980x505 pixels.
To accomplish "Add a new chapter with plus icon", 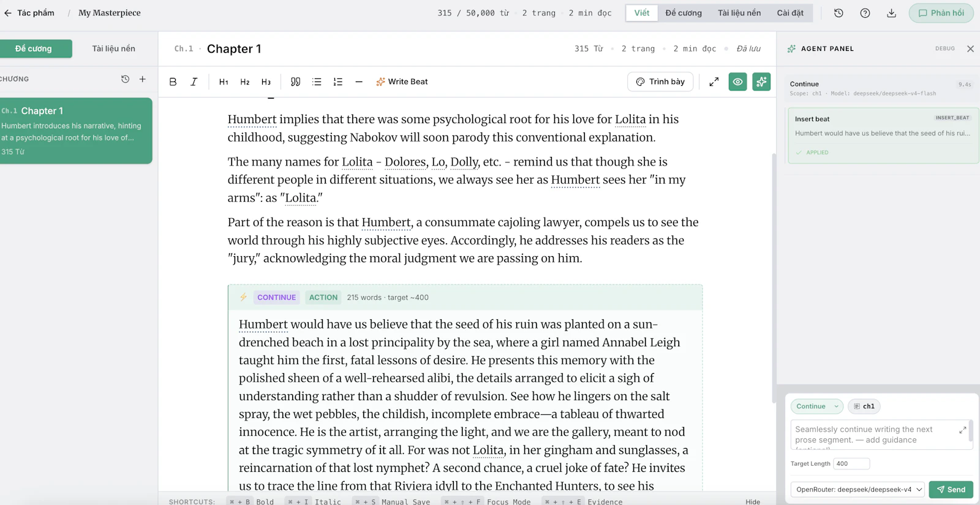I will (x=143, y=79).
